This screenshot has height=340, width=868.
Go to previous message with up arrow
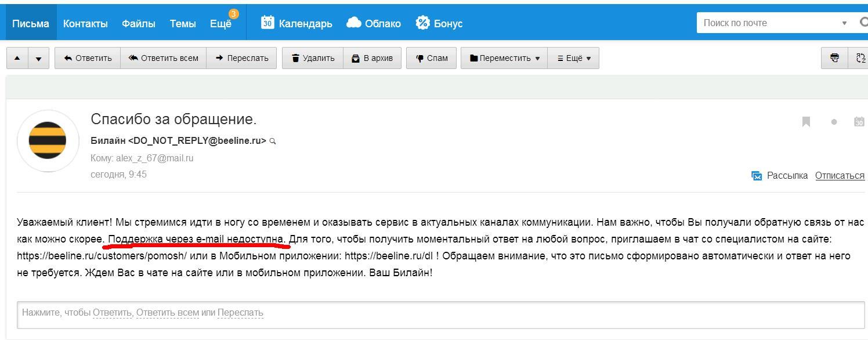click(x=17, y=58)
